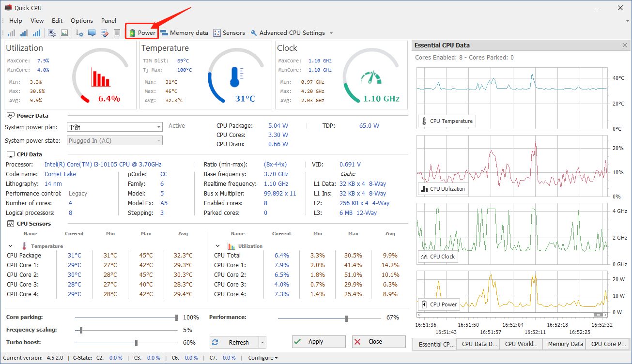Image resolution: width=632 pixels, height=364 pixels.
Task: Click the CPU Clock chart legend
Action: pos(438,257)
